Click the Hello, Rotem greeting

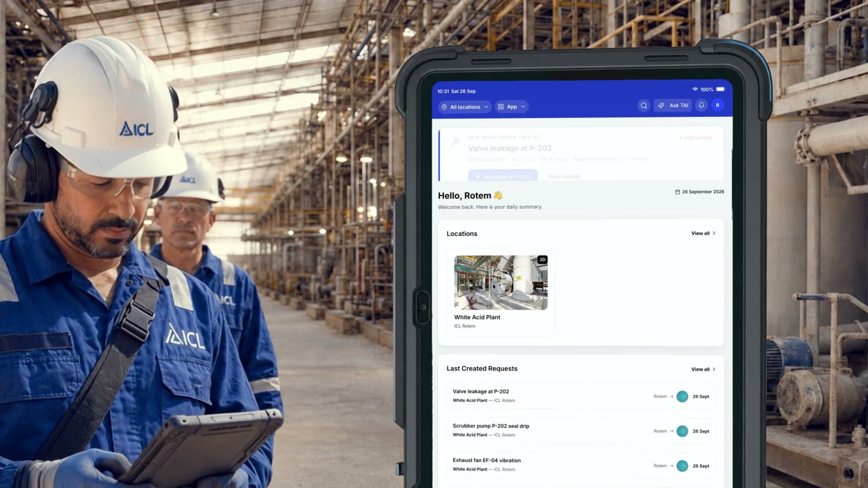point(470,196)
